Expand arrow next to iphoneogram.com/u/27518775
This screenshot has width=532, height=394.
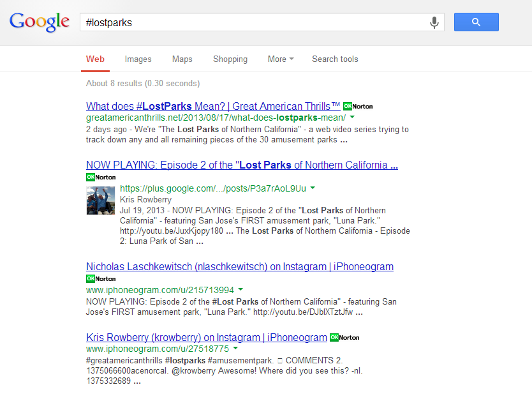click(235, 349)
